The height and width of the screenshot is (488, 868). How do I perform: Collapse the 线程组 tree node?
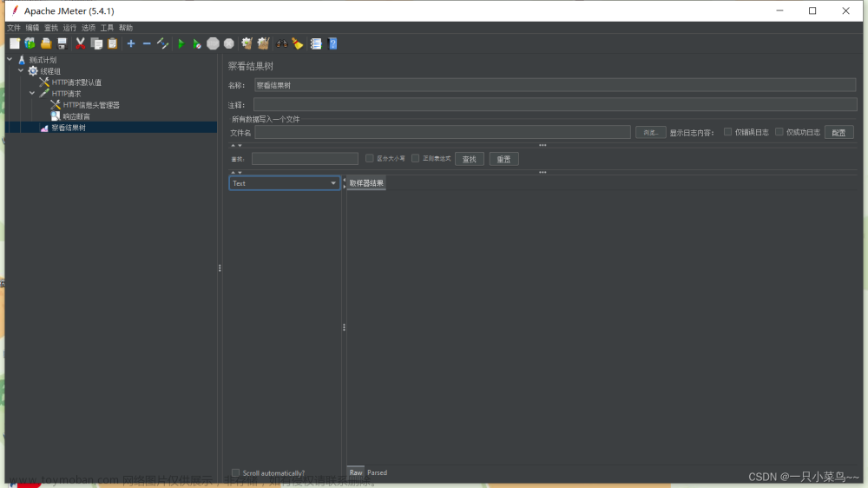(x=21, y=70)
